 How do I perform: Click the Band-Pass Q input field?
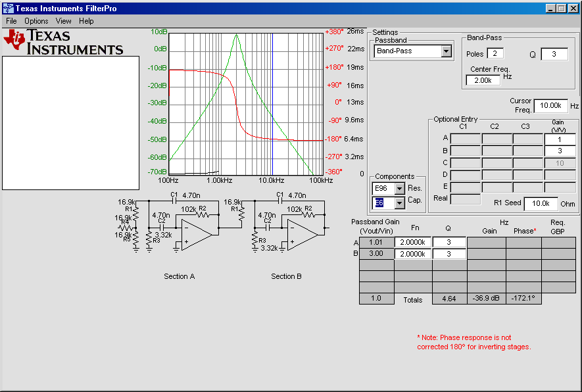pyautogui.click(x=554, y=54)
